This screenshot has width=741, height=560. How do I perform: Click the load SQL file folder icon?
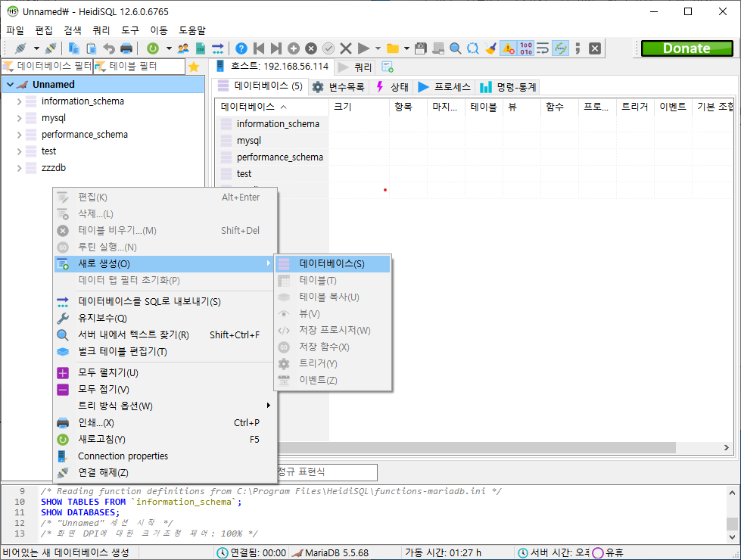(x=393, y=48)
